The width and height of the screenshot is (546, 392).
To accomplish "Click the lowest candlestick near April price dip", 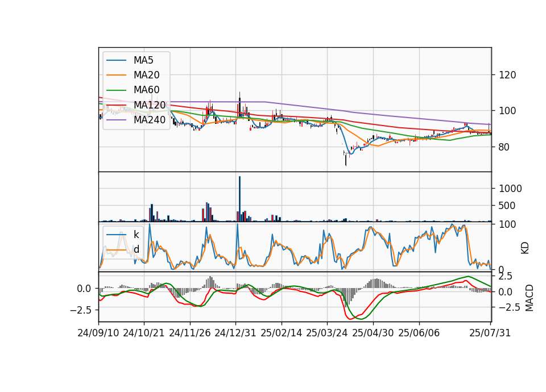I will (346, 159).
